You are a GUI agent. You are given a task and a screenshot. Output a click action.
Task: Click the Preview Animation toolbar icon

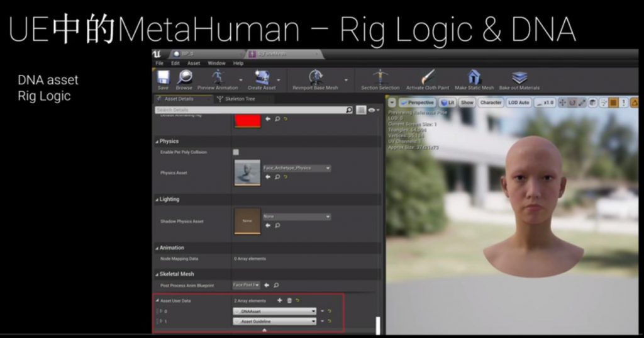218,77
